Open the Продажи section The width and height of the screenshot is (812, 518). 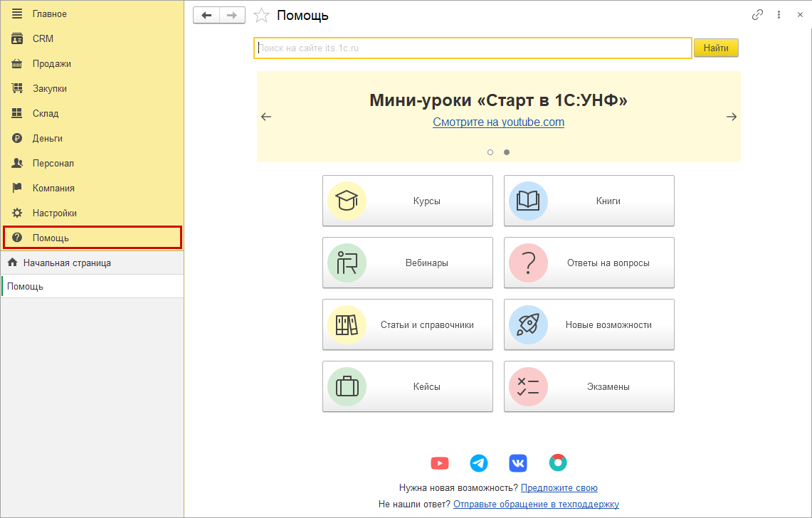[x=93, y=63]
